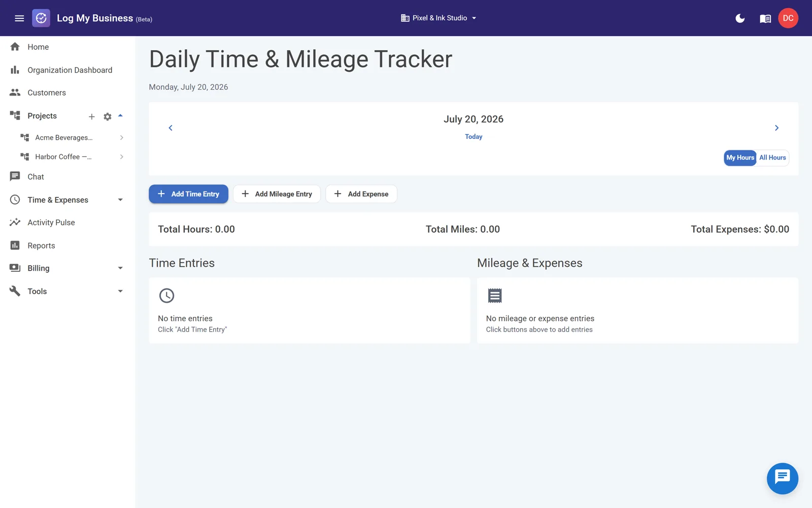Open the Tools menu item
Image resolution: width=812 pixels, height=508 pixels.
coord(37,291)
